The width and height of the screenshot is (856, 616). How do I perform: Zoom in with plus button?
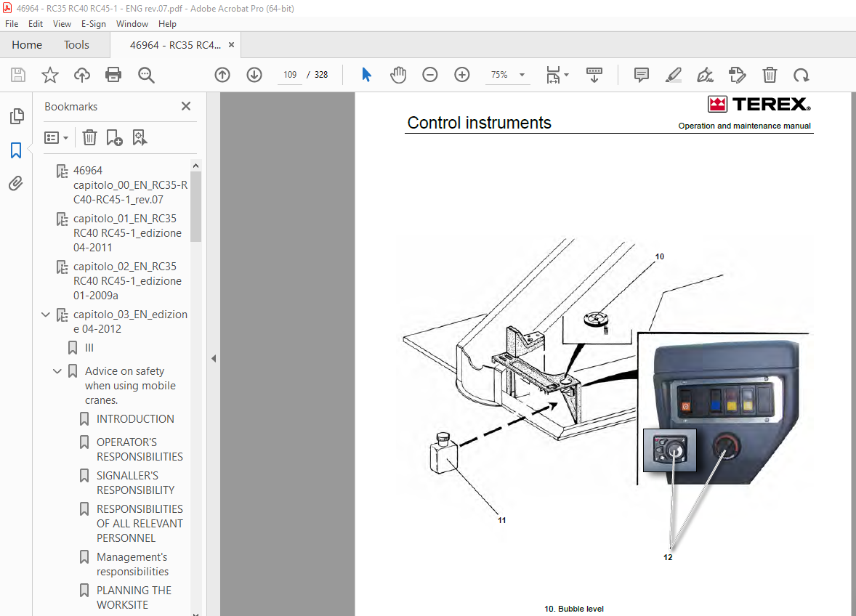tap(462, 75)
